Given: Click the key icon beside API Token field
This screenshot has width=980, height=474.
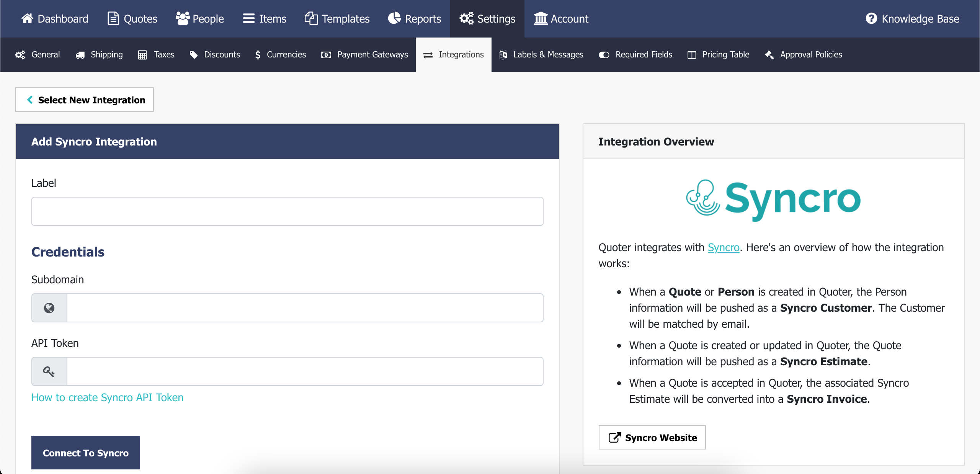Looking at the screenshot, I should (x=49, y=371).
